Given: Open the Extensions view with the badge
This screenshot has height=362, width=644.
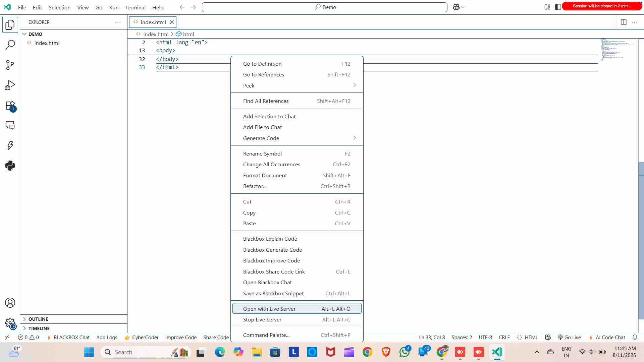Looking at the screenshot, I should tap(10, 105).
